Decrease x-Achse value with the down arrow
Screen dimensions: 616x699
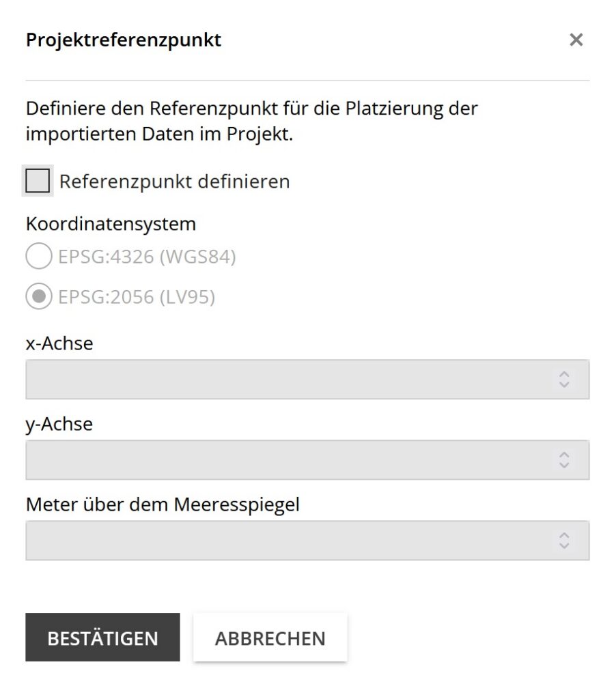(564, 385)
